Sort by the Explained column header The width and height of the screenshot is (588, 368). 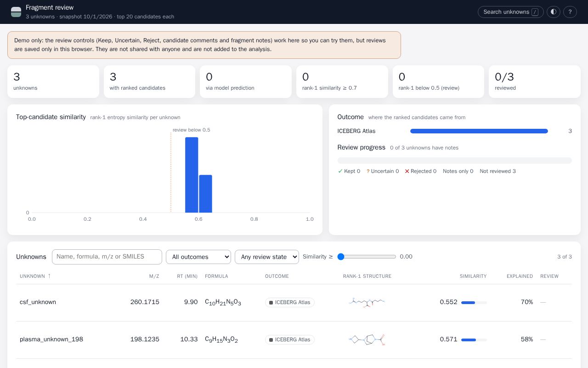[x=520, y=276]
